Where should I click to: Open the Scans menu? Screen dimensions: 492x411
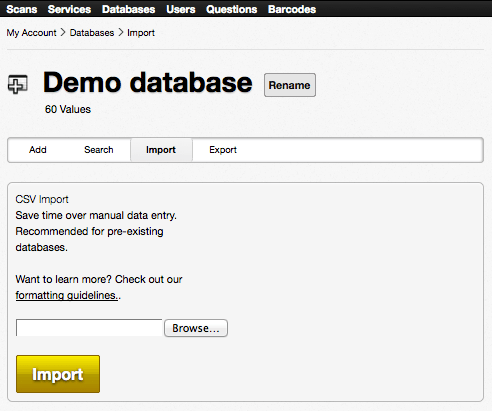(22, 9)
